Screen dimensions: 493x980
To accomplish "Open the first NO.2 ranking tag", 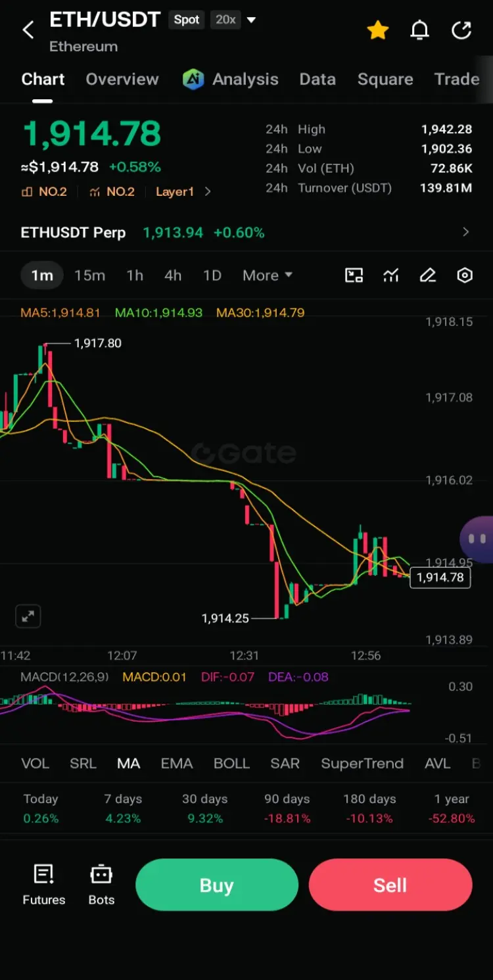I will pyautogui.click(x=44, y=192).
